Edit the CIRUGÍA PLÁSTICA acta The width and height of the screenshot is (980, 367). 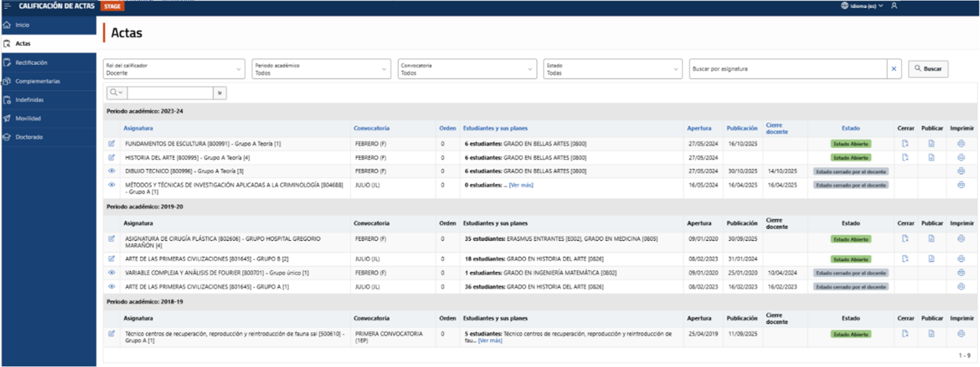click(x=112, y=239)
